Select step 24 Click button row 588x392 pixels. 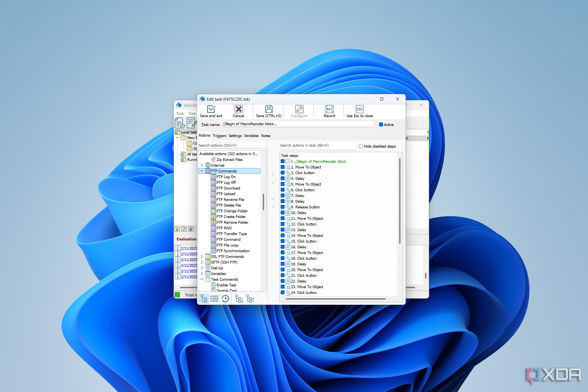coord(338,293)
